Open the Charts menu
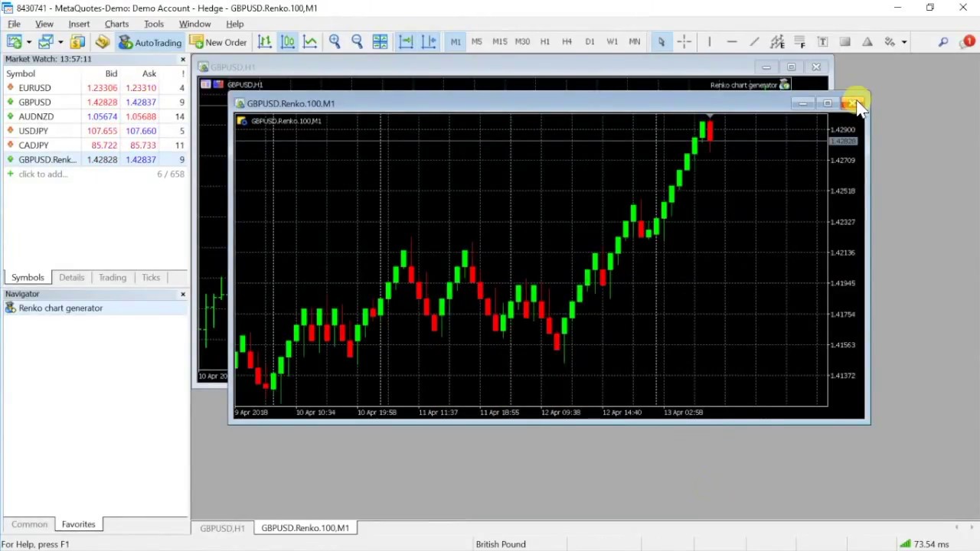 [116, 24]
